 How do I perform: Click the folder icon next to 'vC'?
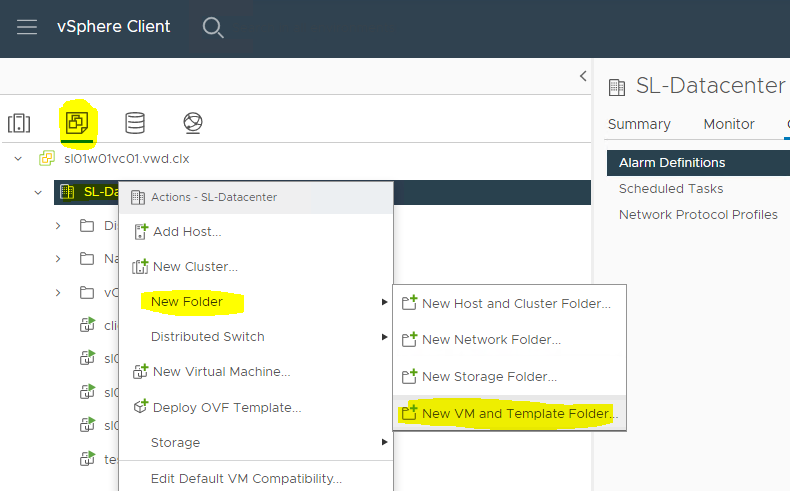coord(87,293)
